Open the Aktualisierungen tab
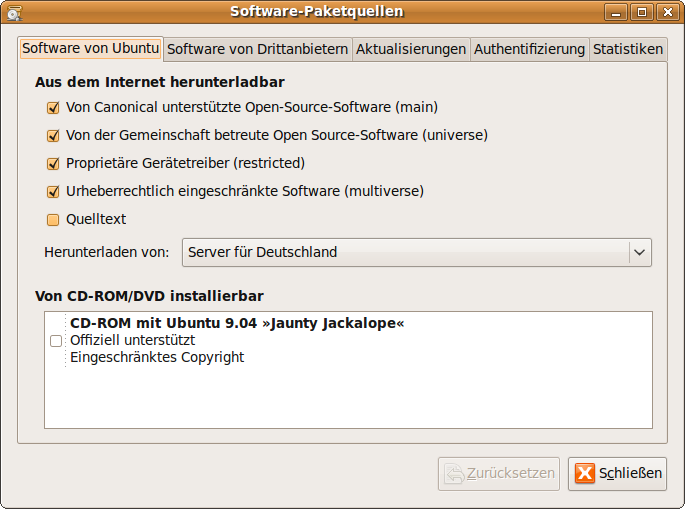 pyautogui.click(x=411, y=49)
